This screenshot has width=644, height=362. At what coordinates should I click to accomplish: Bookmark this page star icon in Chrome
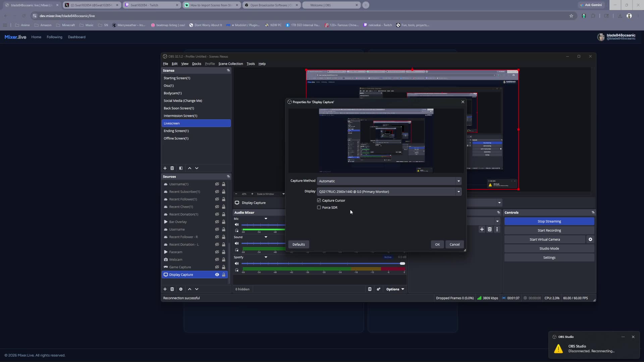coord(571,16)
